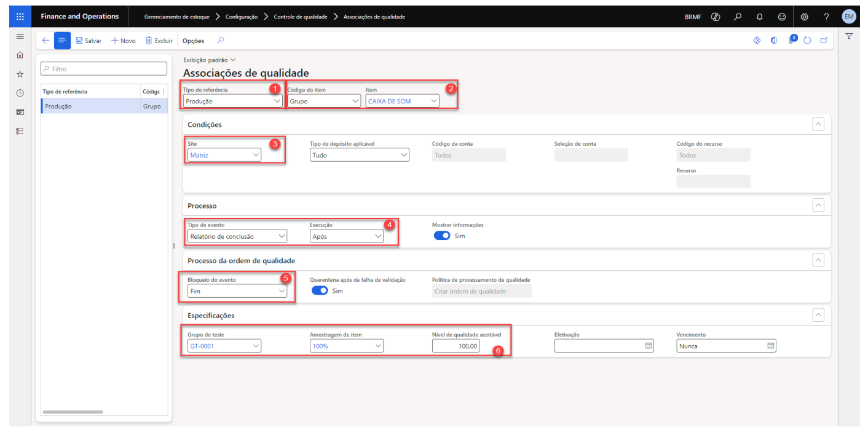
Task: Open the Efetivação calendar picker
Action: point(648,346)
